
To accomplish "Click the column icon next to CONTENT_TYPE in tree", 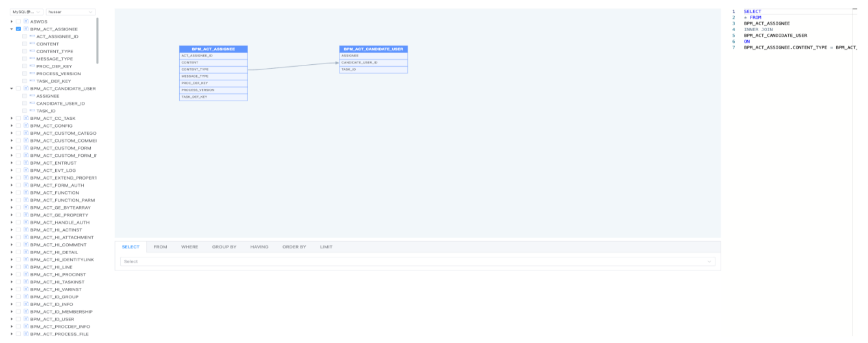I will point(32,51).
